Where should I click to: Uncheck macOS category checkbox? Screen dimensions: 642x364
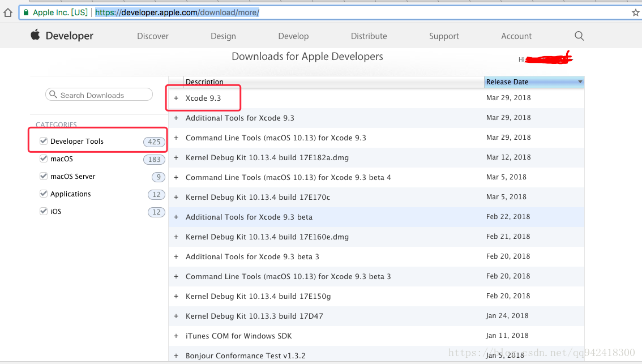pyautogui.click(x=44, y=159)
